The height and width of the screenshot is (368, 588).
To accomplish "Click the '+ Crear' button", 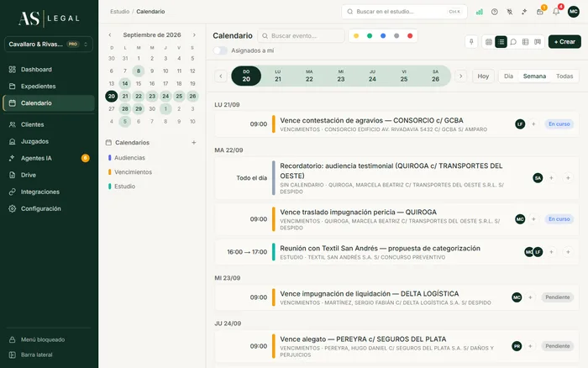I will [x=564, y=42].
